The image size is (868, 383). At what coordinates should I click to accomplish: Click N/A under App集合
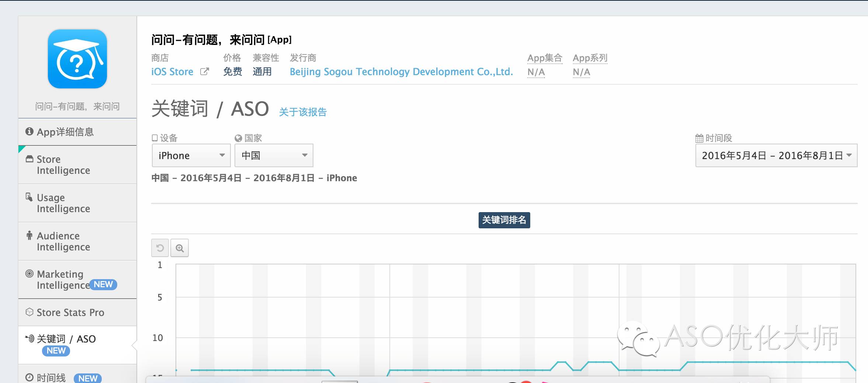click(x=536, y=72)
